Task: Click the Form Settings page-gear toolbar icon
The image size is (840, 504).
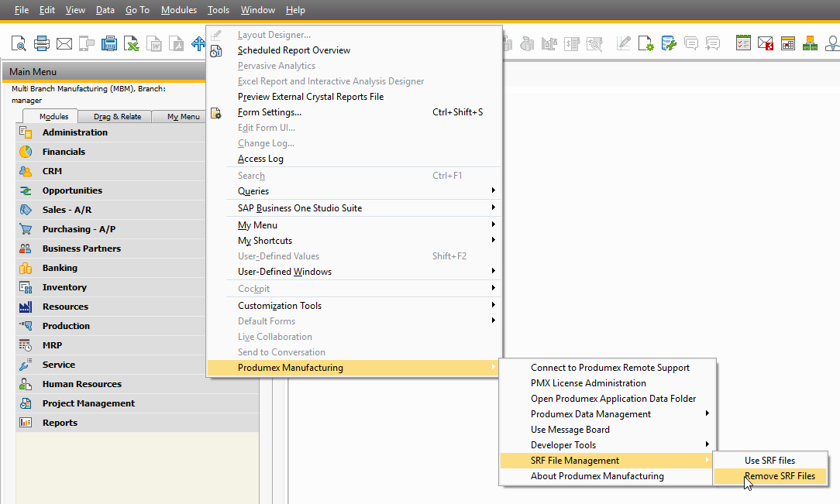Action: pyautogui.click(x=645, y=43)
